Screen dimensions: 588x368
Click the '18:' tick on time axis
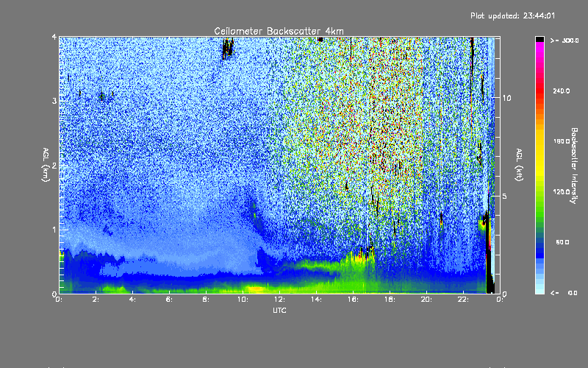pos(390,300)
